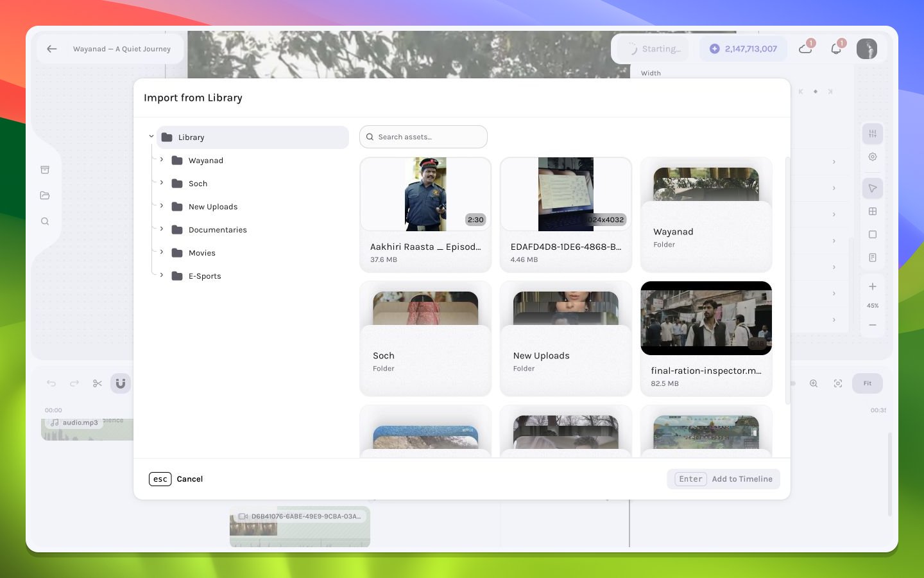Click the 37.6 MB file size text

click(x=384, y=259)
